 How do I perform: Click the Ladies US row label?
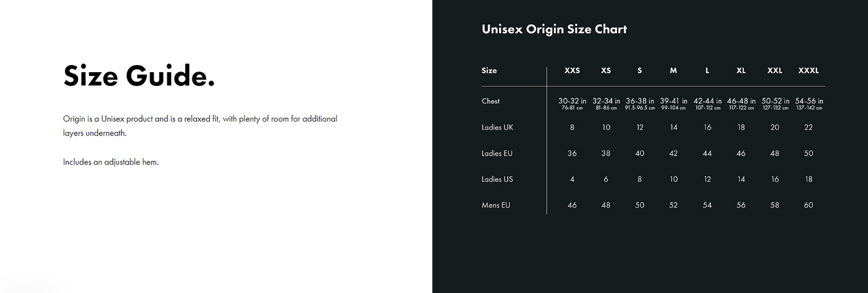[x=497, y=179]
